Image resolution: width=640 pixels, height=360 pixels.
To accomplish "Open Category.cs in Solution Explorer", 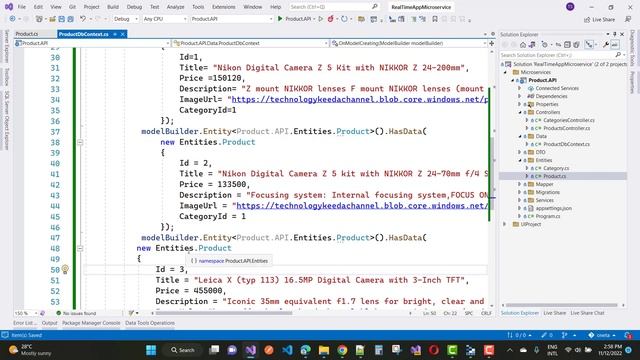I will coord(556,168).
